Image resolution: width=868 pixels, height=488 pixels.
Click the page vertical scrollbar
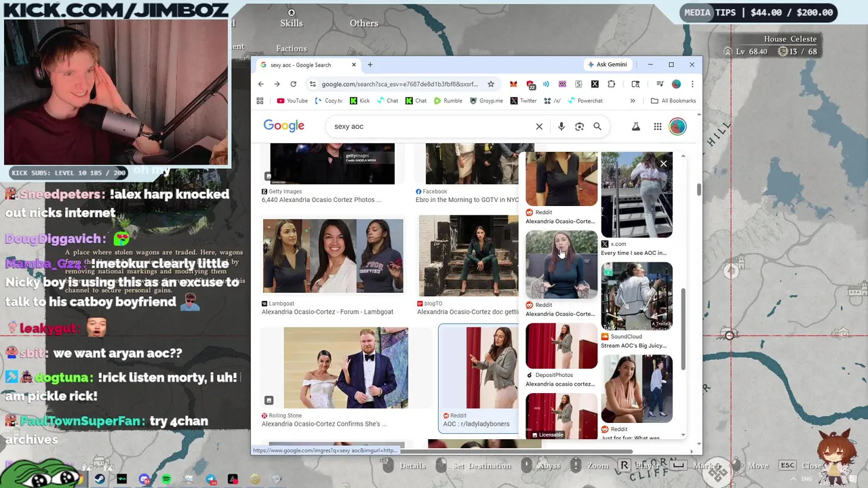[698, 190]
